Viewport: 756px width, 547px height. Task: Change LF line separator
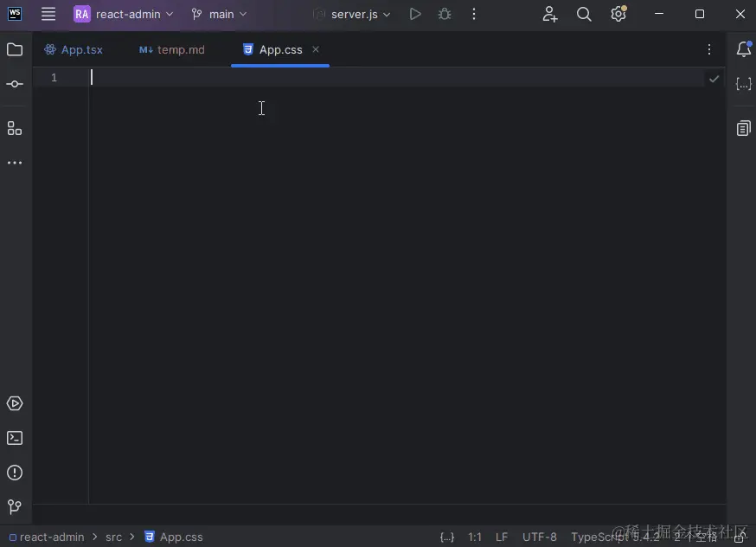click(x=502, y=537)
